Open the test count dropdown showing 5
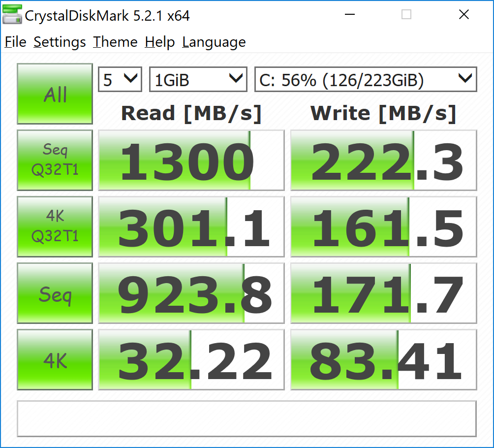Viewport: 494px width, 448px height. pyautogui.click(x=120, y=79)
